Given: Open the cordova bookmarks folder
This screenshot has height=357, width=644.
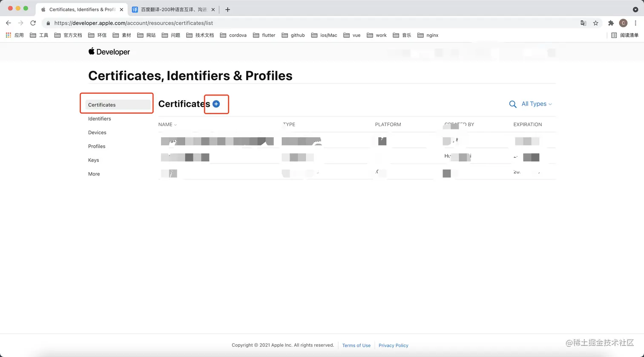Looking at the screenshot, I should pyautogui.click(x=233, y=35).
